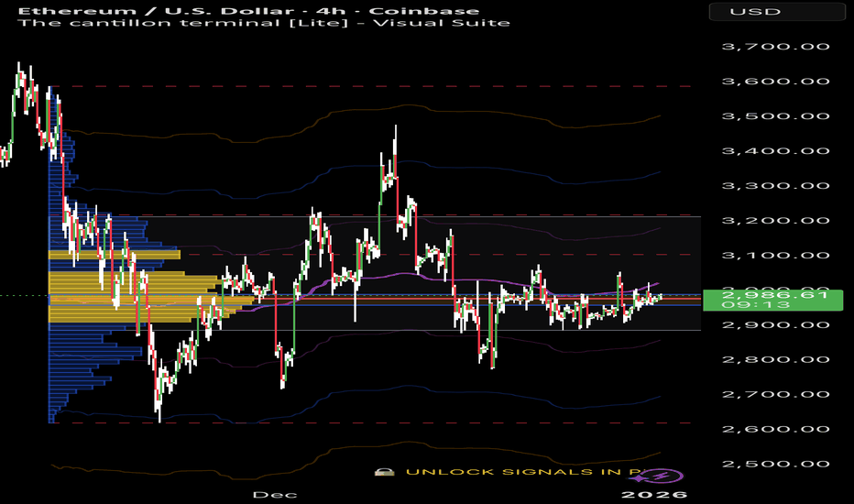This screenshot has width=854, height=504.
Task: Click the green current price label 2,985.61
Action: tap(775, 293)
